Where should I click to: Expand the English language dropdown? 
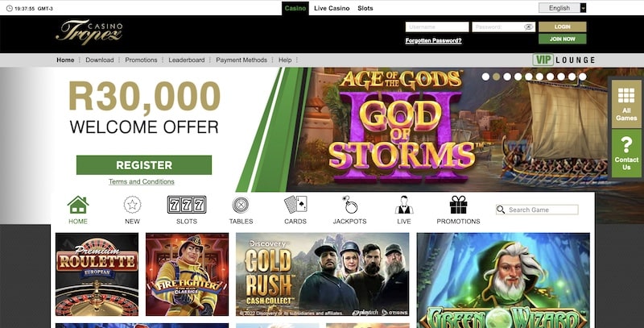pyautogui.click(x=562, y=8)
